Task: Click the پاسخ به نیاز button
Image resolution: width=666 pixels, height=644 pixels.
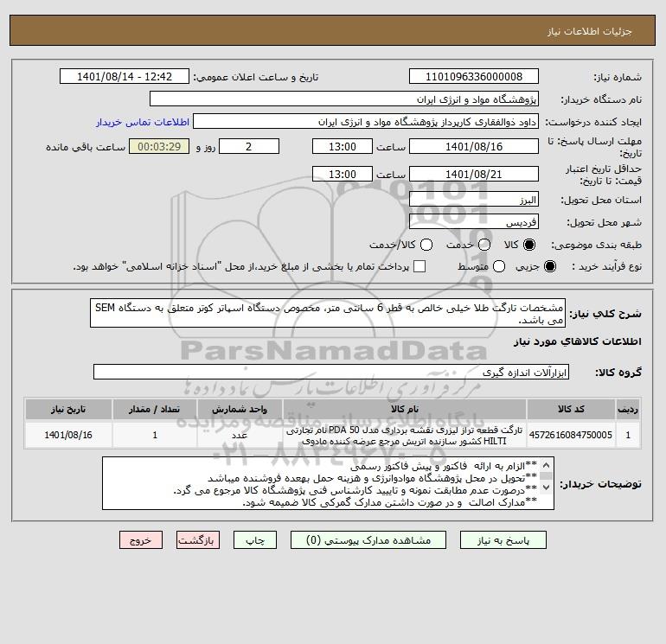Action: tap(503, 540)
